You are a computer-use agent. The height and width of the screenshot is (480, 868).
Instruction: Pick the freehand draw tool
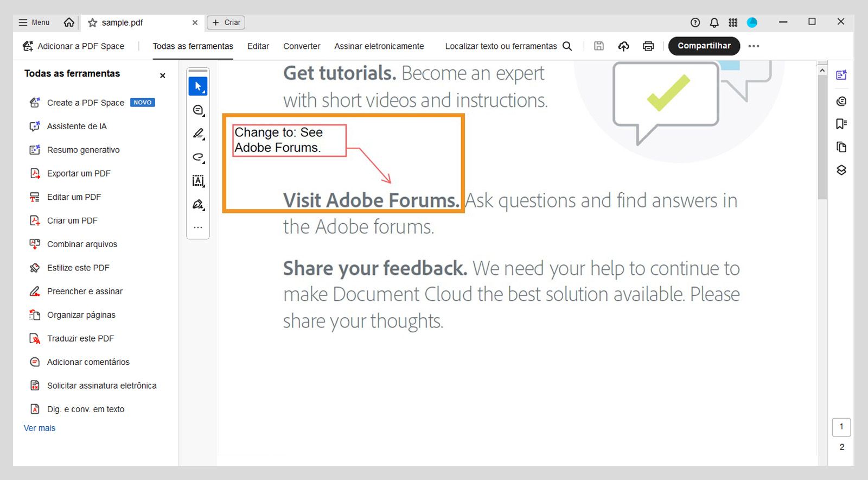point(198,157)
